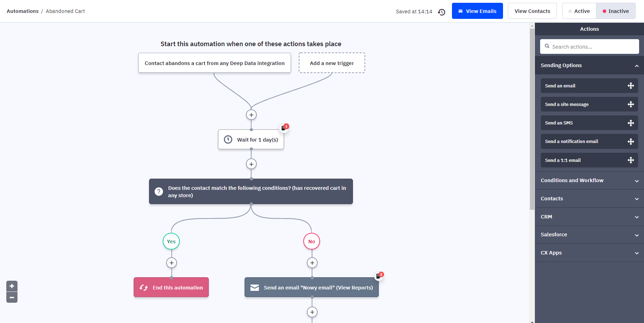Click the zoom in plus control

point(12,286)
